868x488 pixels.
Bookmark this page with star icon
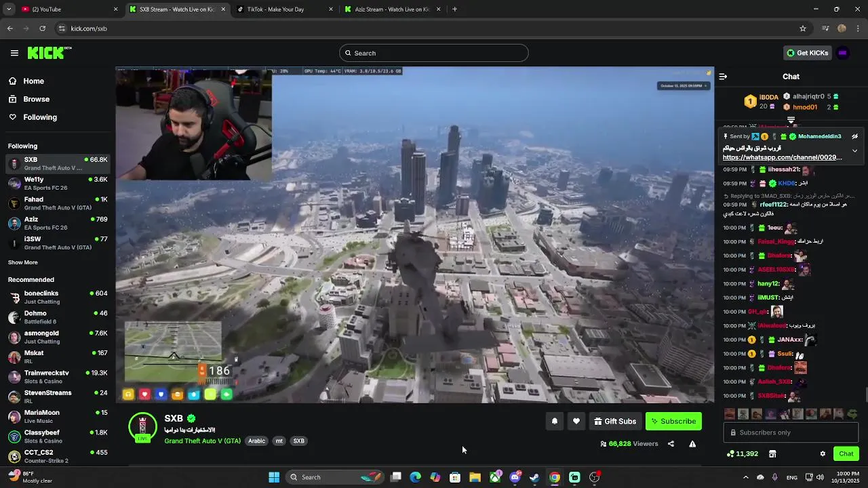pyautogui.click(x=803, y=28)
